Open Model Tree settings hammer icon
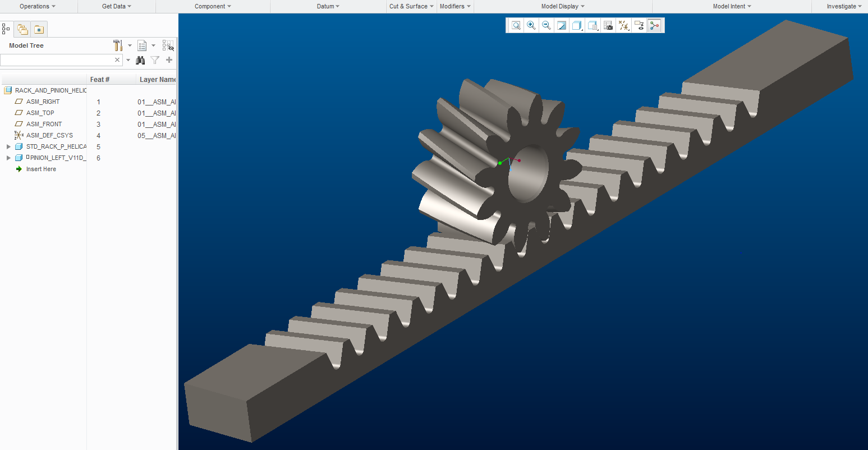 pos(118,45)
